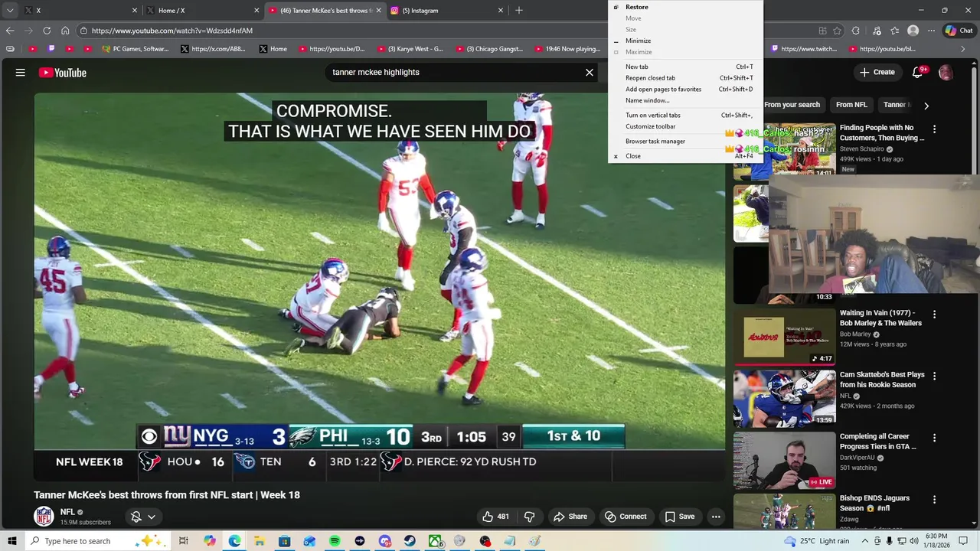Open the NFL channel avatar
Image resolution: width=980 pixels, height=551 pixels.
(x=44, y=516)
